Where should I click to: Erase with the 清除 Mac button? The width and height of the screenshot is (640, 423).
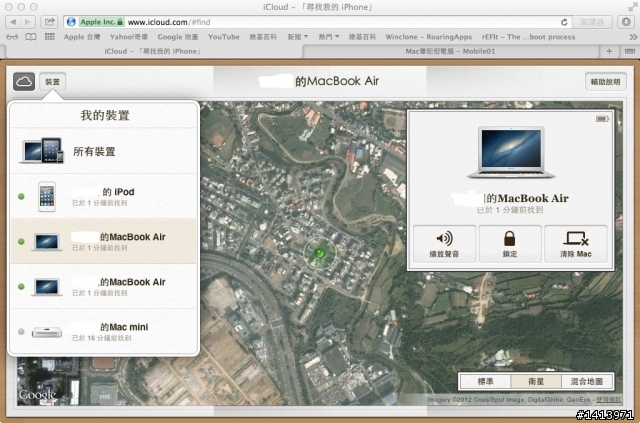[x=576, y=244]
